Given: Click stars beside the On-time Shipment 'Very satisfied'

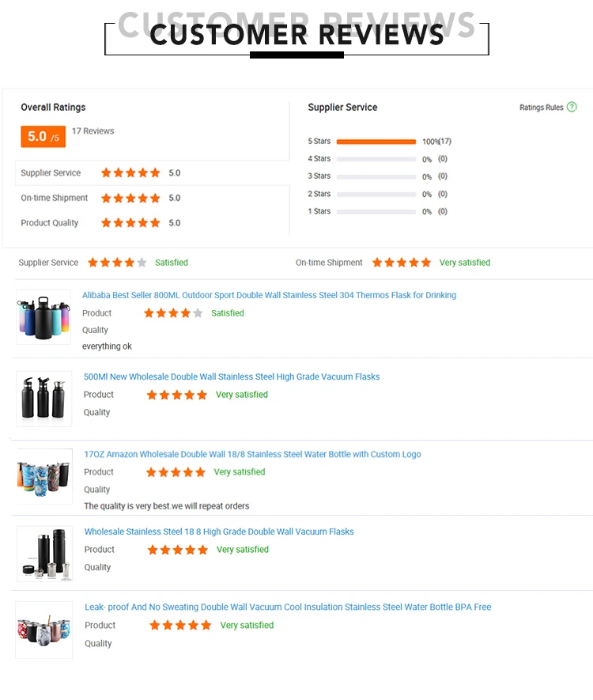Looking at the screenshot, I should pos(402,263).
